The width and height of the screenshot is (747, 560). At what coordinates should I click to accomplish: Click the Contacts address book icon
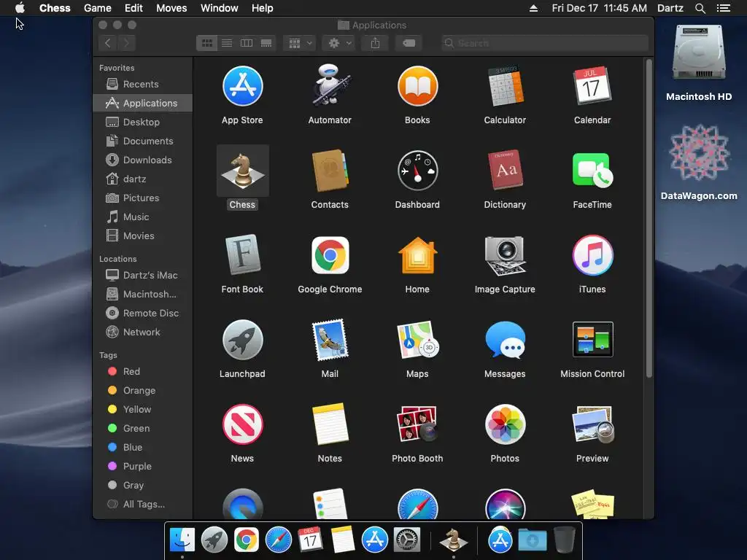tap(330, 171)
